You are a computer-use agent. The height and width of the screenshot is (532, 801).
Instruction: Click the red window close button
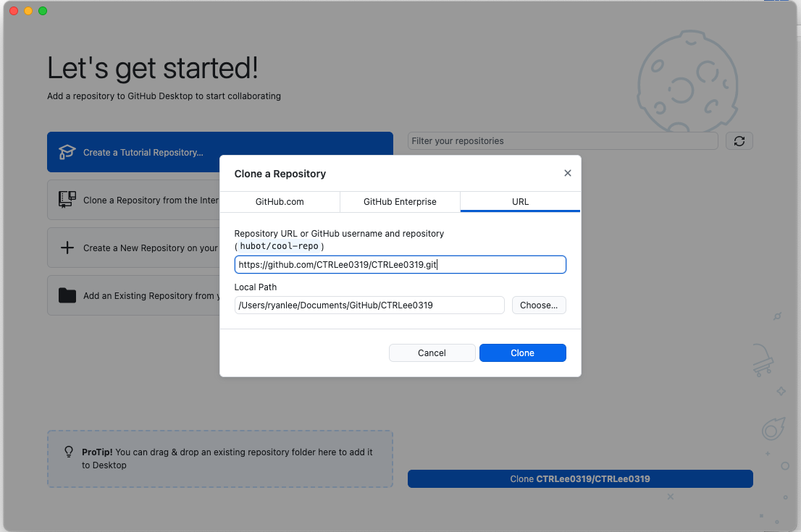(14, 11)
